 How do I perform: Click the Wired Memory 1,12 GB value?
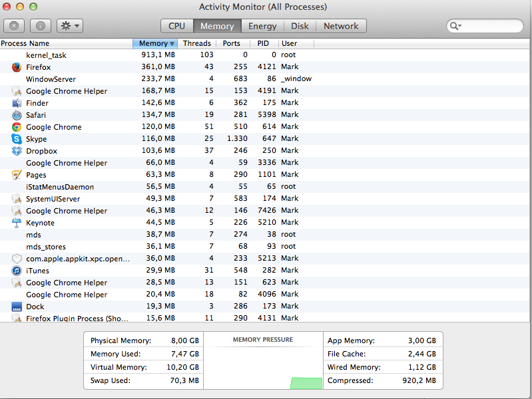pyautogui.click(x=422, y=367)
